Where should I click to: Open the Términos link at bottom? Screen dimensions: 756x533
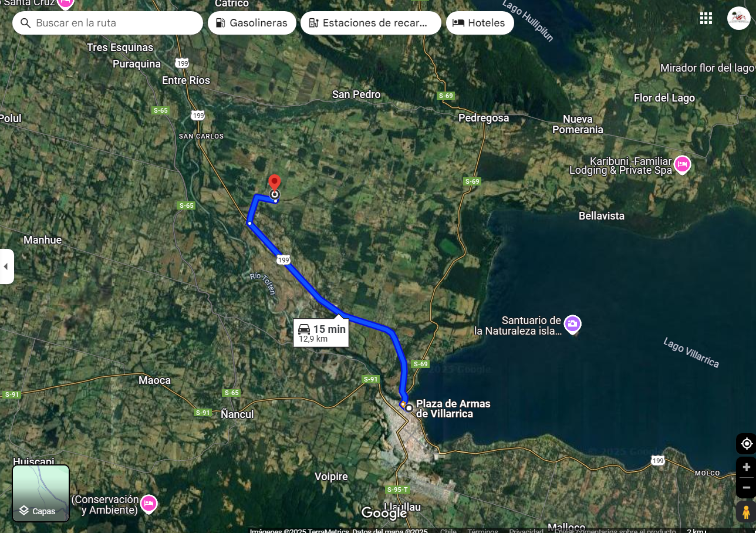482,531
